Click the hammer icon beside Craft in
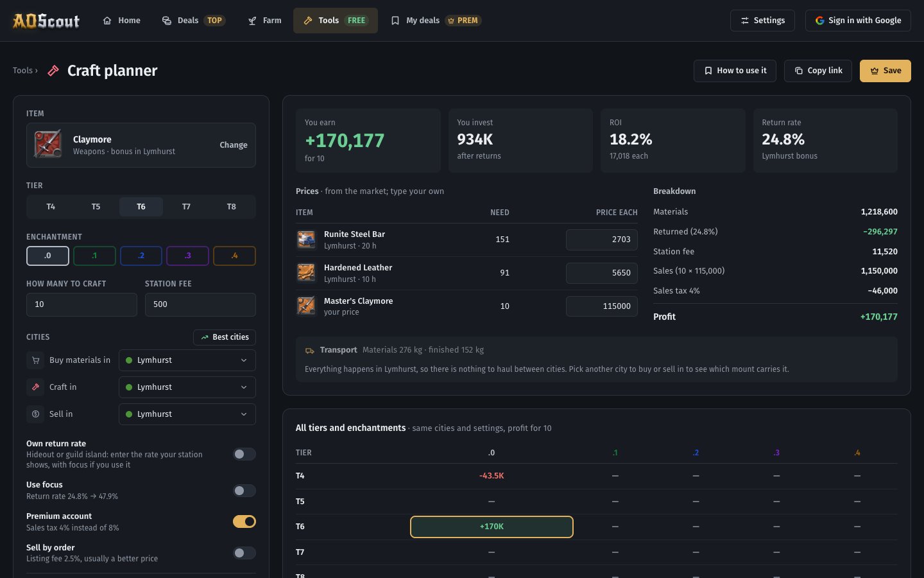This screenshot has height=578, width=924. [x=35, y=387]
